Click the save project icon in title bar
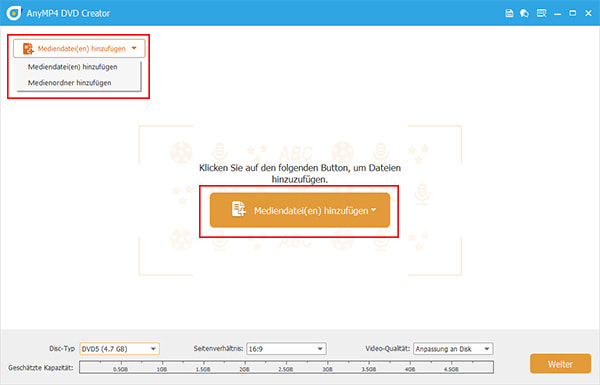 (509, 13)
